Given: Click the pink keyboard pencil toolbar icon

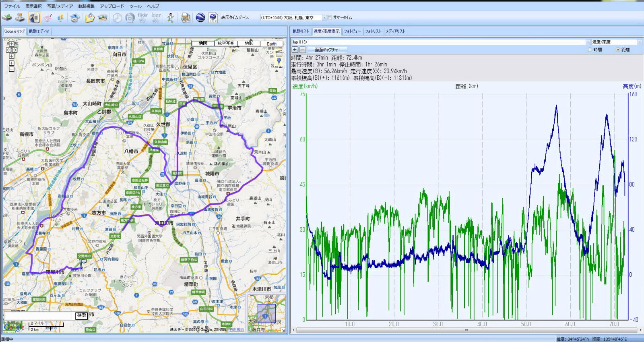Looking at the screenshot, I should (x=48, y=17).
